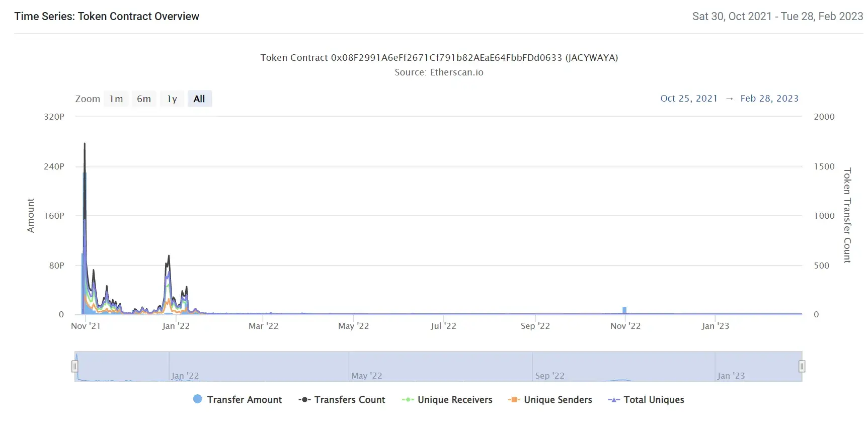The image size is (868, 435).
Task: Toggle the Total Uniques series label
Action: [x=654, y=400]
